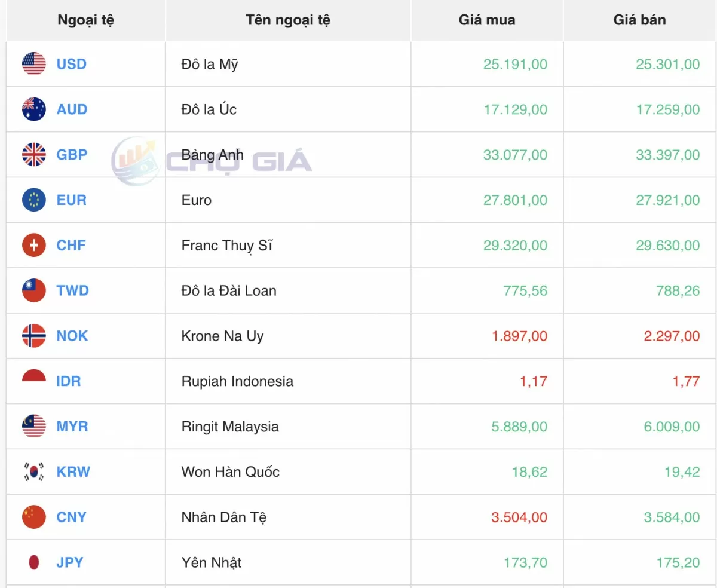The image size is (717, 588).
Task: Click the China flag beside CNY
Action: (x=34, y=517)
